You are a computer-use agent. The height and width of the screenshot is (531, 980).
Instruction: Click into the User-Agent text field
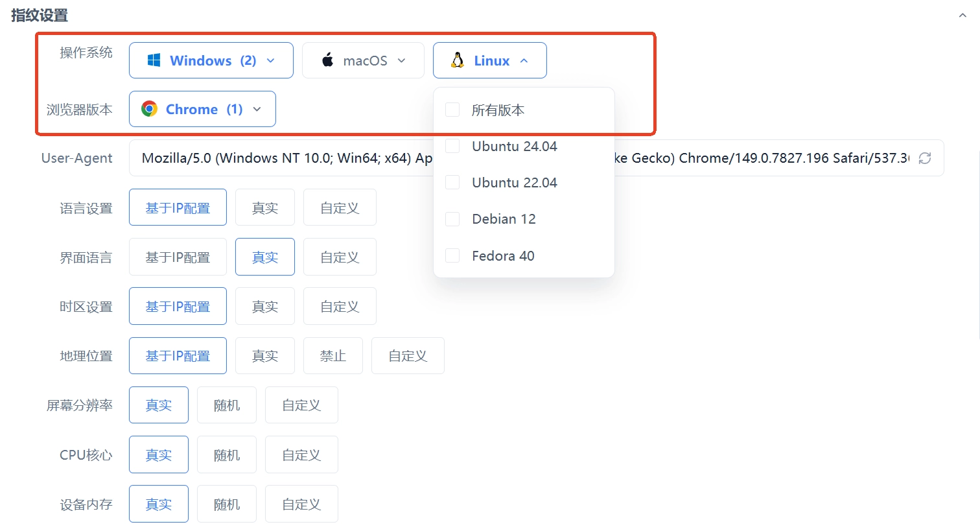(x=537, y=158)
